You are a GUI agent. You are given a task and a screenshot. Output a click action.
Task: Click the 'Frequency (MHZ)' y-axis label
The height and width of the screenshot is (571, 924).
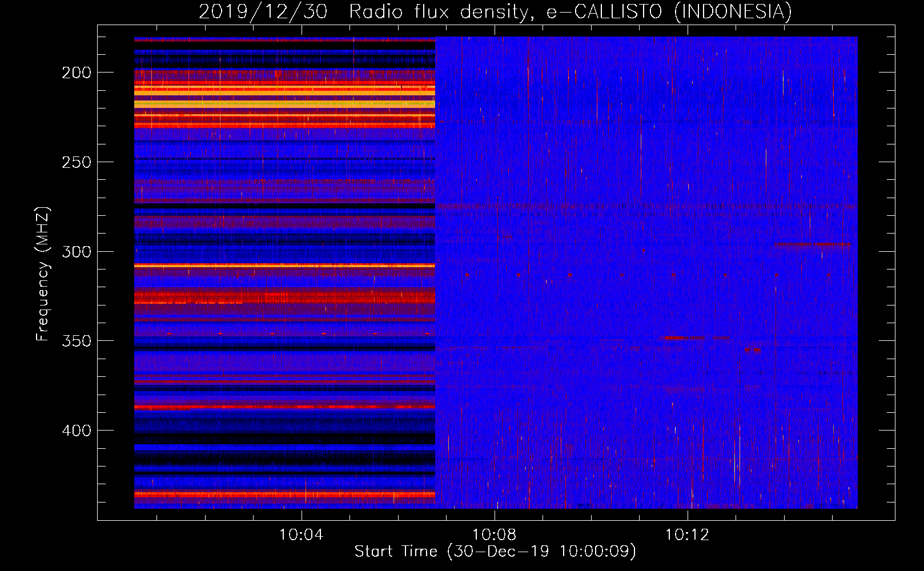(43, 274)
